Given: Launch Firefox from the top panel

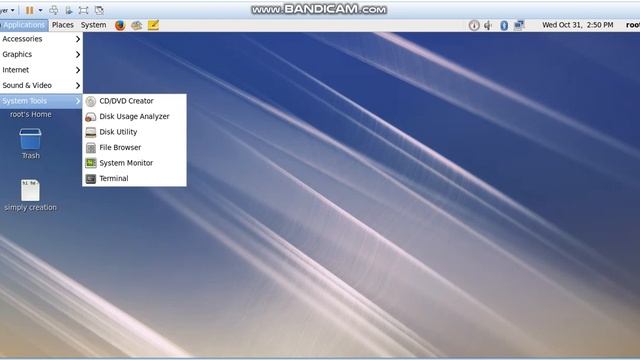Looking at the screenshot, I should coord(120,25).
